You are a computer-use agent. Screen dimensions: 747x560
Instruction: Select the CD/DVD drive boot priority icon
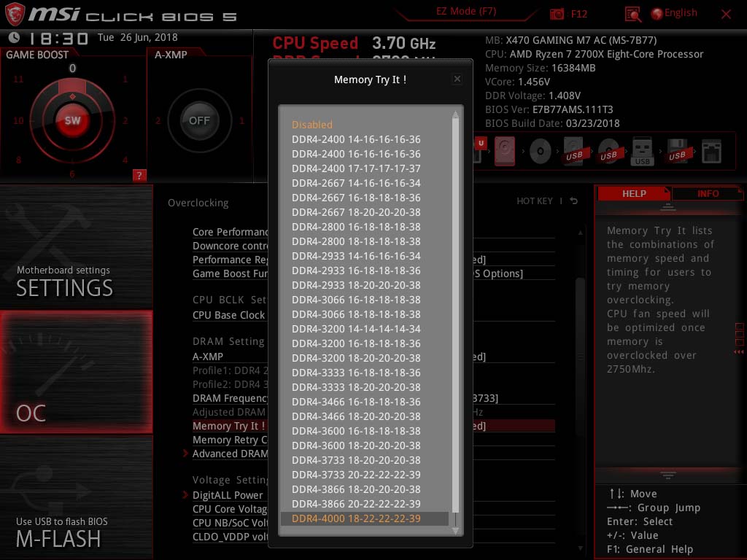(x=541, y=152)
